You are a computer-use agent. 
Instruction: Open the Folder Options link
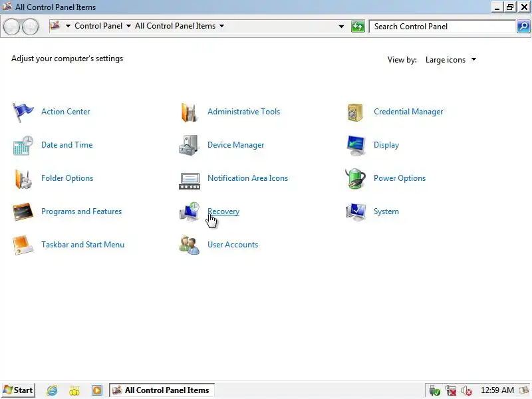pos(67,178)
